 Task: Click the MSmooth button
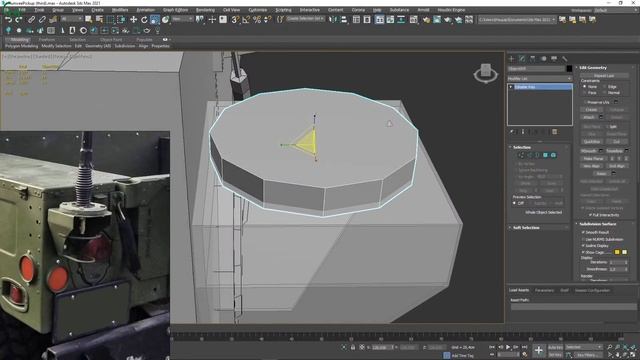click(589, 151)
